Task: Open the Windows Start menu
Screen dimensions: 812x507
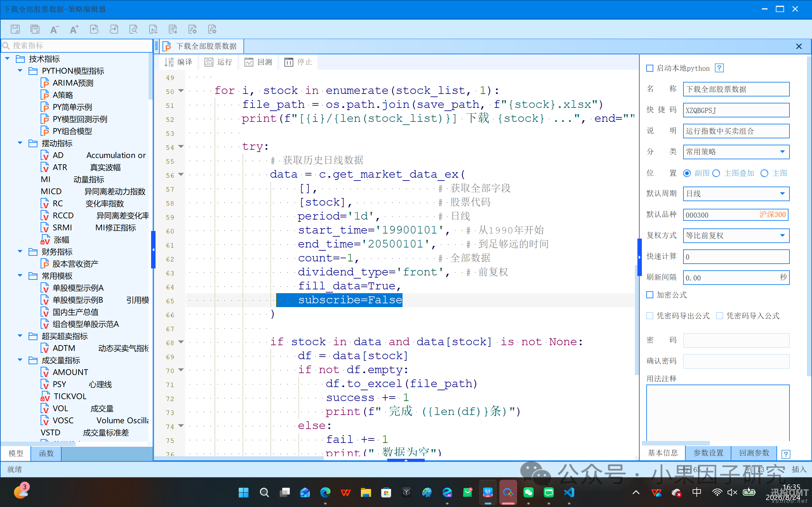Action: point(243,492)
